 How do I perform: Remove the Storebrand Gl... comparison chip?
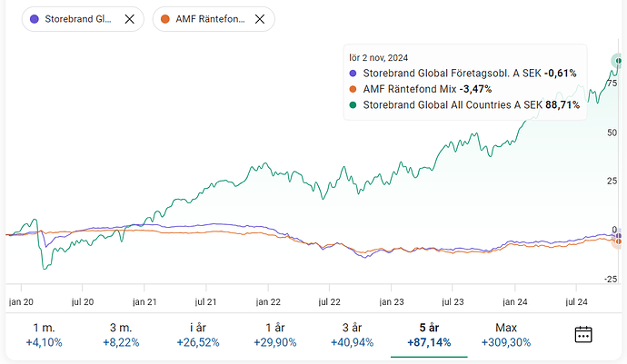(x=129, y=19)
